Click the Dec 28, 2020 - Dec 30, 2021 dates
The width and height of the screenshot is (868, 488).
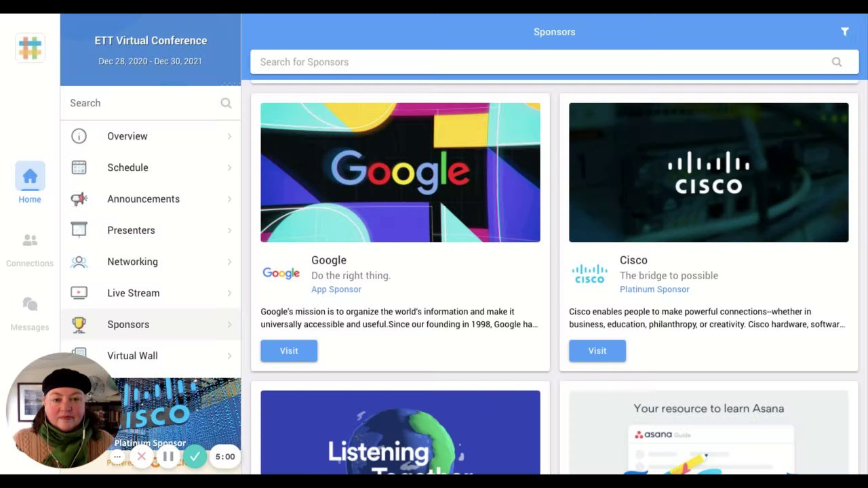point(151,61)
